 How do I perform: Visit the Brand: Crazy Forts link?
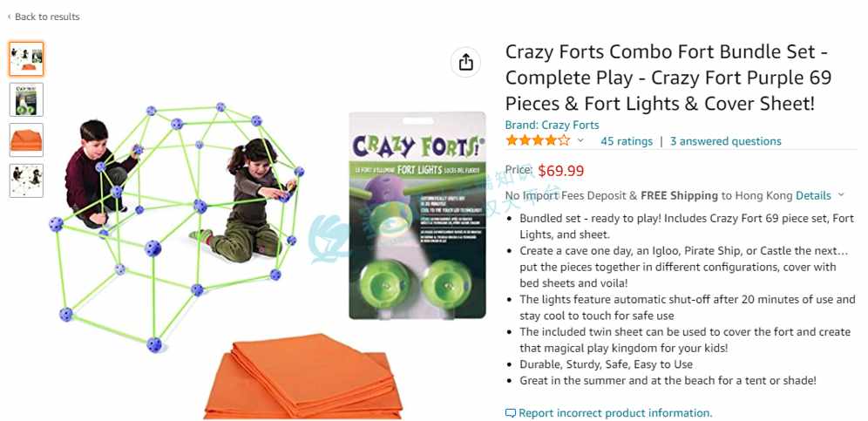pos(552,126)
